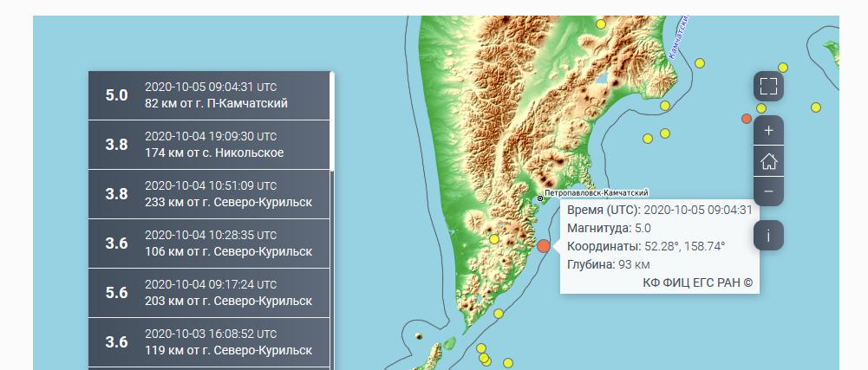Click the far-right yellow marker near the map edge
Screen dimensions: 868x370
[816, 107]
